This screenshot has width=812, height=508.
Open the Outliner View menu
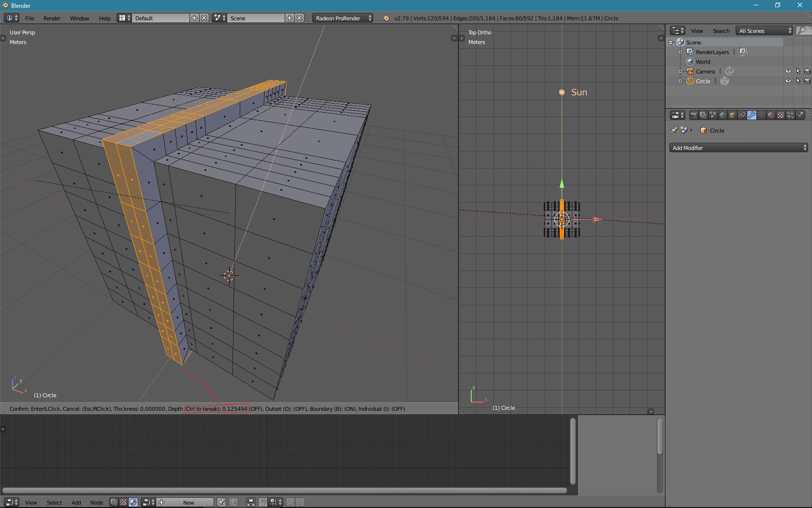[x=697, y=30]
